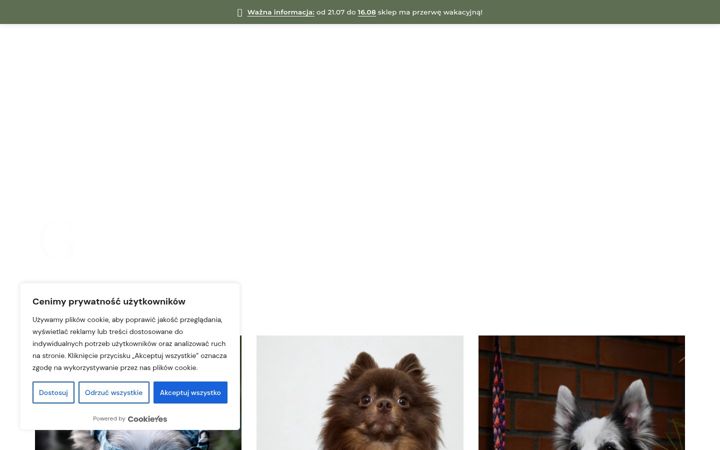
Task: Click the "Powered by" label in cookie banner
Action: (x=109, y=419)
